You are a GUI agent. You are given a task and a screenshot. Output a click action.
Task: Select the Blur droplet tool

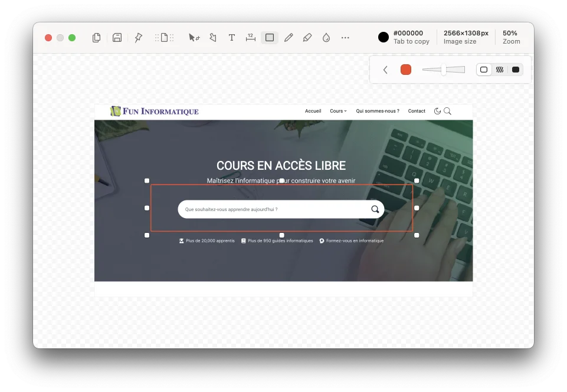tap(326, 37)
